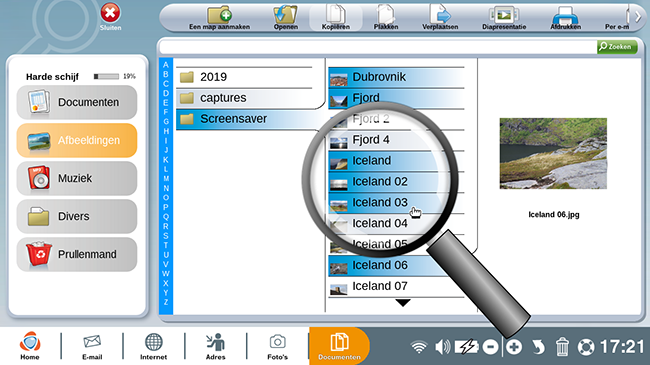
Task: Click the Kopiëren toolbar icon
Action: pos(335,14)
